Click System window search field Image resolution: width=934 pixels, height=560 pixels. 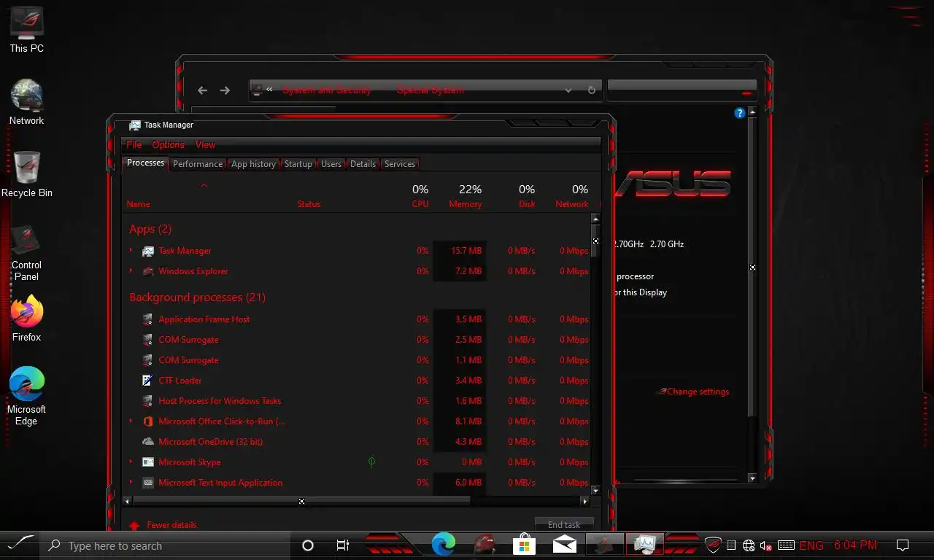tap(682, 90)
